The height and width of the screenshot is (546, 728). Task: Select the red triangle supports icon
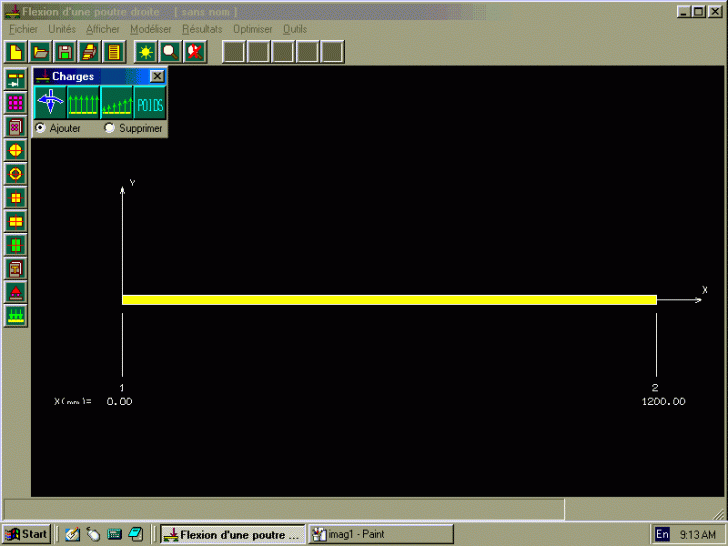(x=15, y=292)
